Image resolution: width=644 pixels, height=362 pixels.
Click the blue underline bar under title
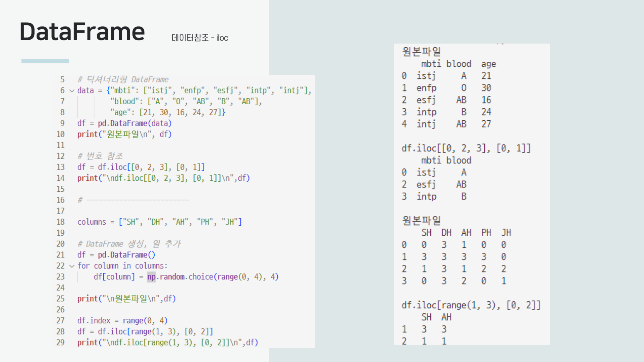pos(45,61)
